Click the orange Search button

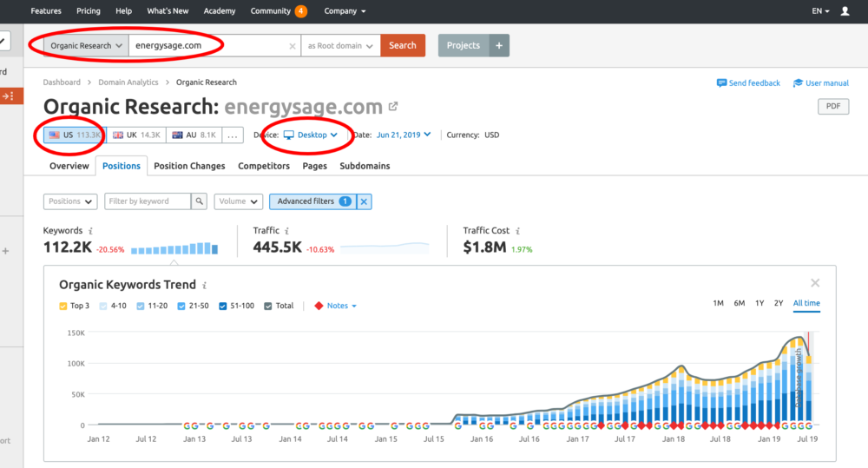point(403,46)
